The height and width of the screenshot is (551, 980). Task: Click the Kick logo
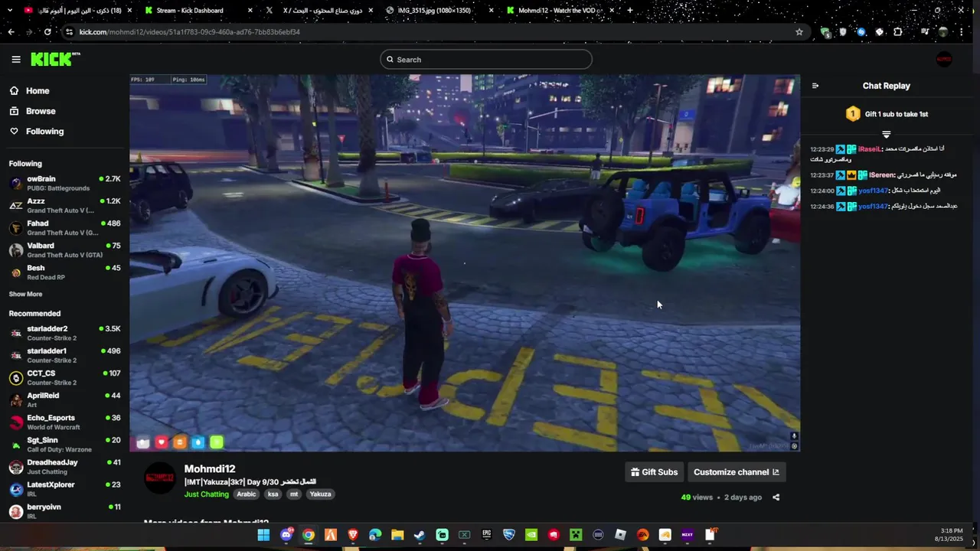55,59
